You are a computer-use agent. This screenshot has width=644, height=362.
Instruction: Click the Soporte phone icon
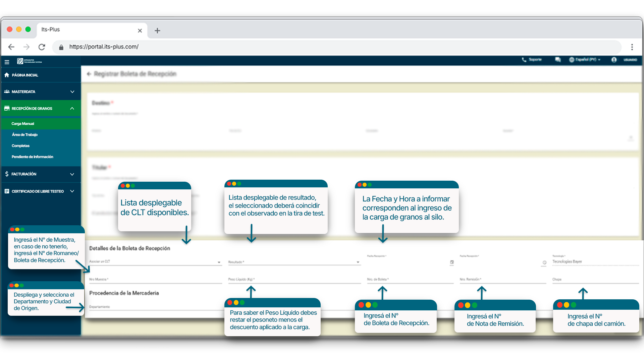(x=524, y=60)
